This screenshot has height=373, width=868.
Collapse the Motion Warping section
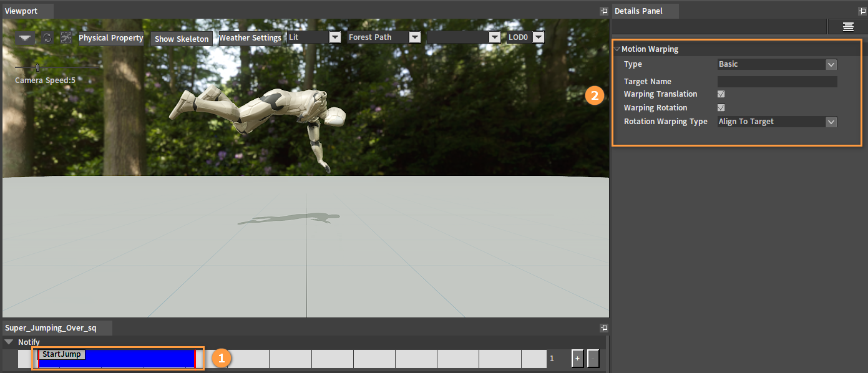tap(617, 49)
